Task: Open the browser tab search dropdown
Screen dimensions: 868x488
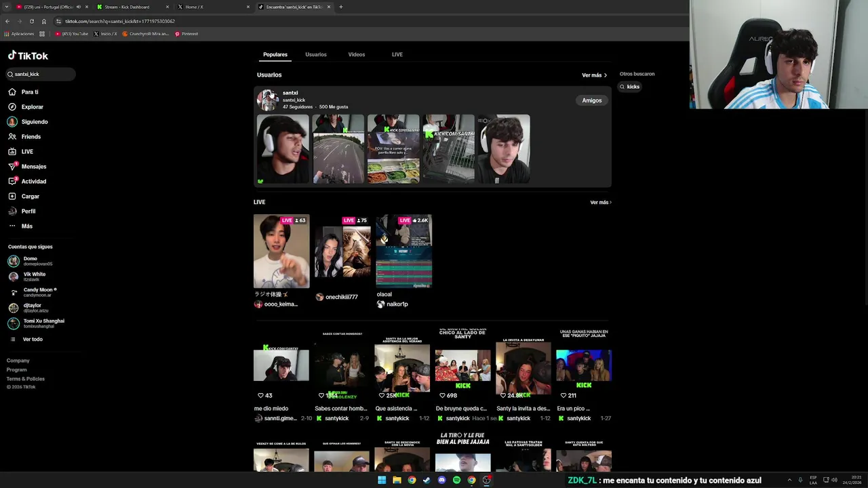Action: coord(7,7)
